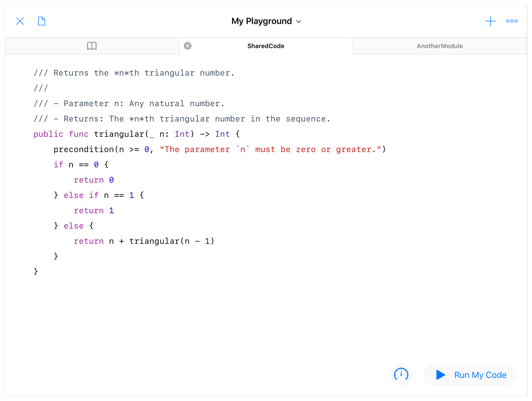The height and width of the screenshot is (401, 532).
Task: Switch to the book page tab
Action: [x=92, y=46]
